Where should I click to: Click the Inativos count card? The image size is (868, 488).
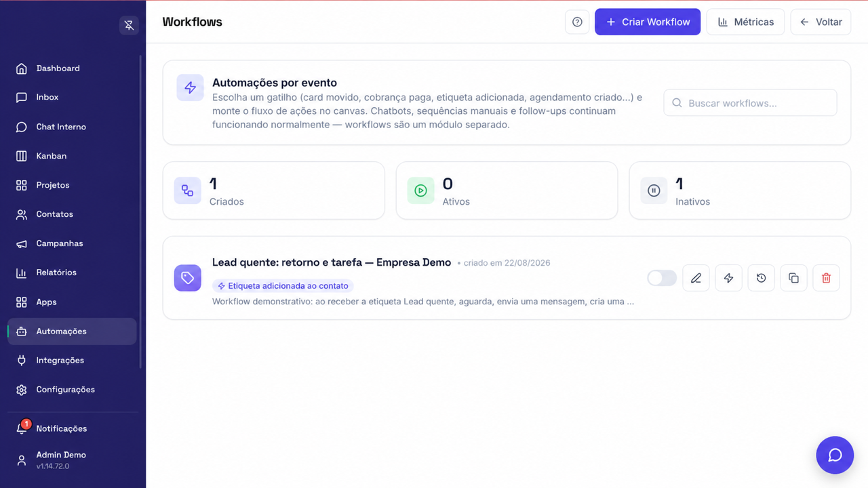click(x=740, y=190)
